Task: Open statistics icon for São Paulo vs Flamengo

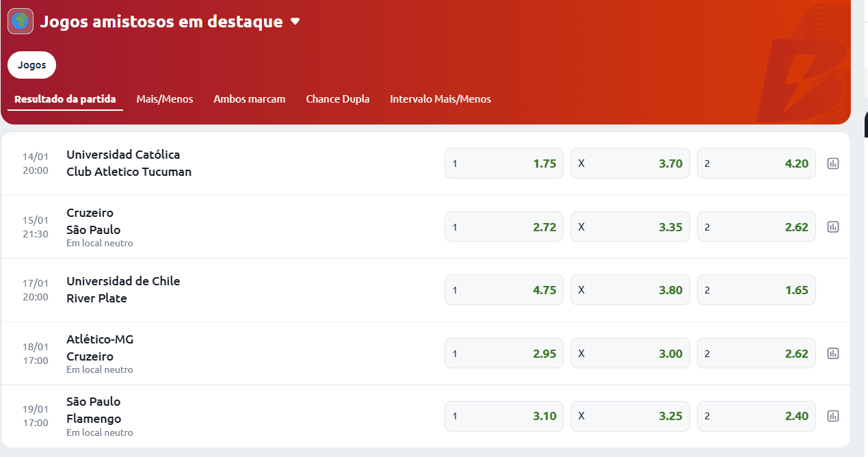Action: pos(832,415)
